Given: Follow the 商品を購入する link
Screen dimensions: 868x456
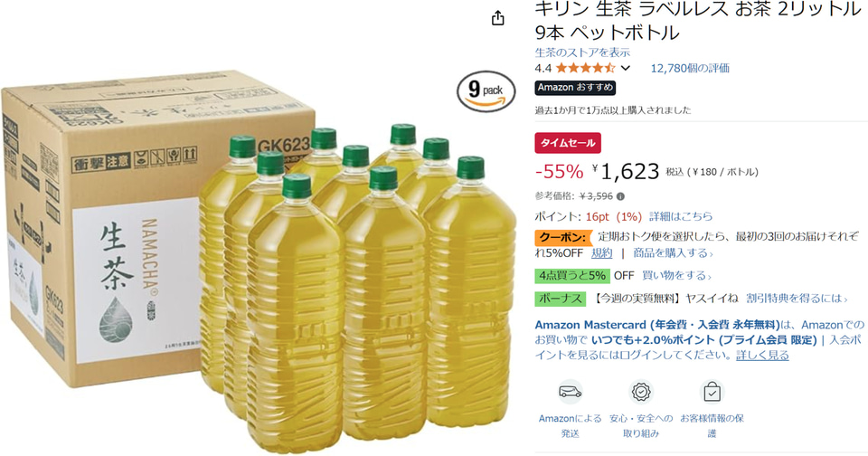Looking at the screenshot, I should tap(673, 253).
